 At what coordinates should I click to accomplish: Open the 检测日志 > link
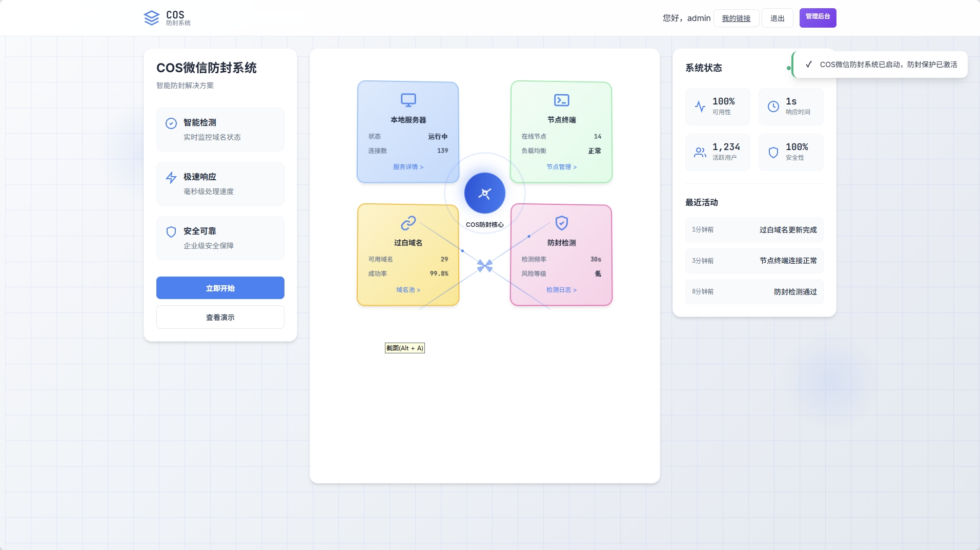tap(562, 290)
